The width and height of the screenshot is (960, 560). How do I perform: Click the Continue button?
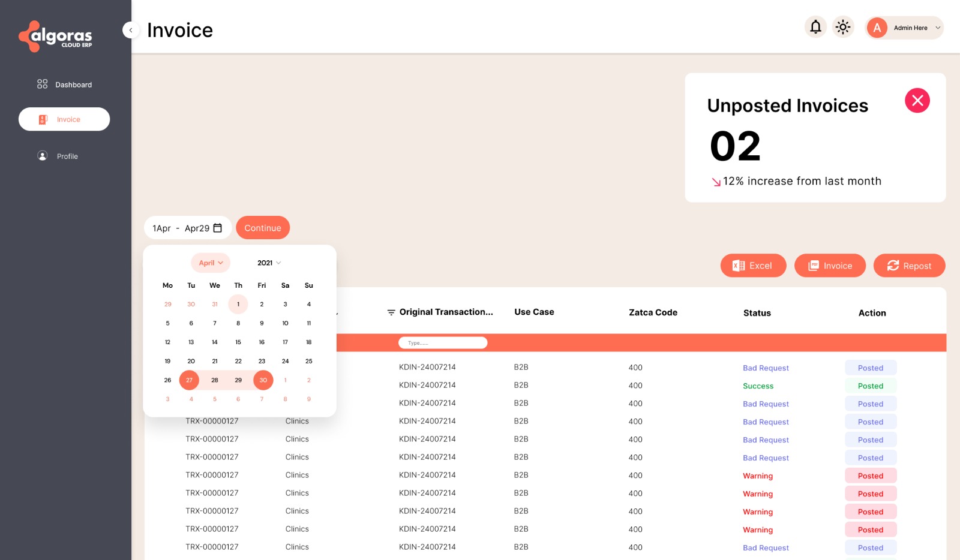[x=263, y=228]
